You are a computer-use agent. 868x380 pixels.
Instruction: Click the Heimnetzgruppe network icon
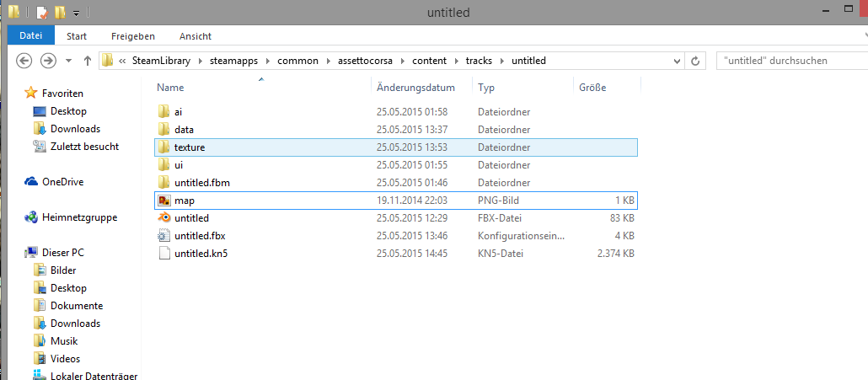click(31, 217)
